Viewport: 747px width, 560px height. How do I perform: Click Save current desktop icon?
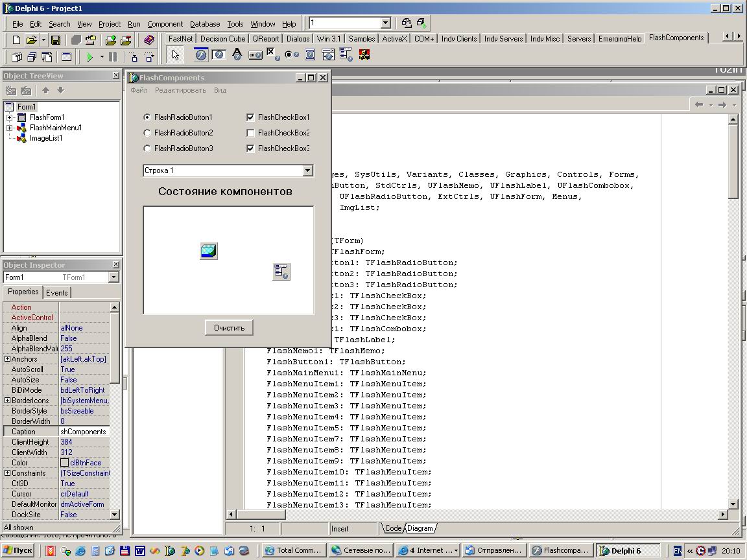tap(407, 23)
